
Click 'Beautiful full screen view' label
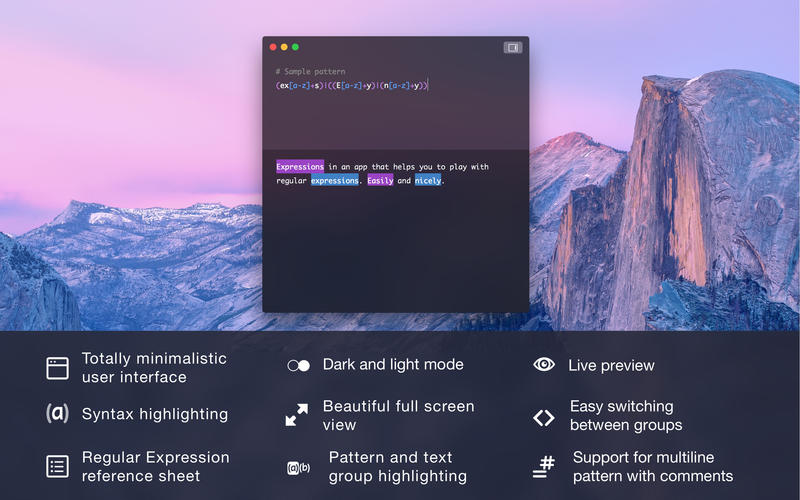[x=398, y=415]
